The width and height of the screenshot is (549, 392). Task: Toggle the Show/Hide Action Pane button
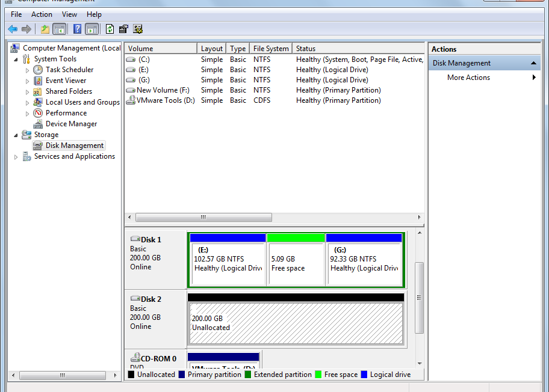pyautogui.click(x=91, y=29)
